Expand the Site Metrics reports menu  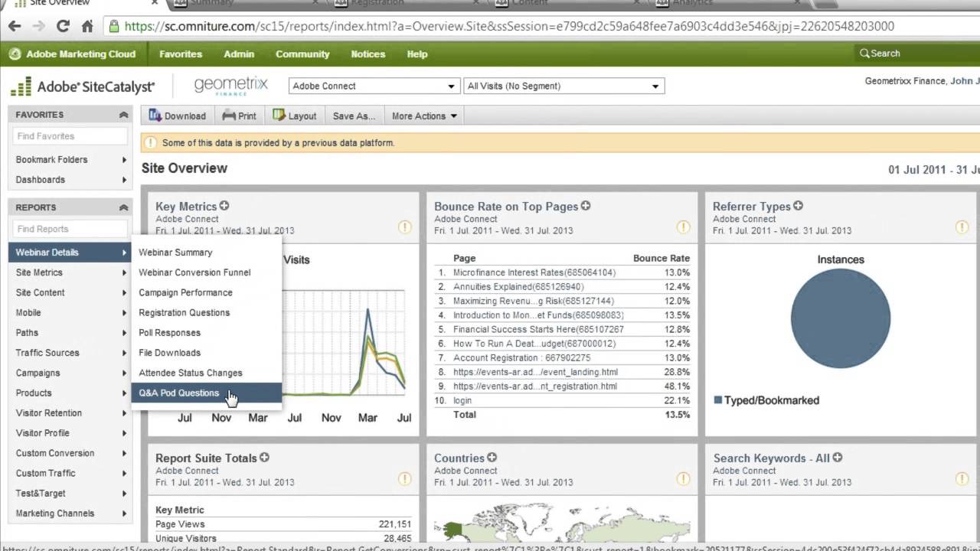(70, 272)
